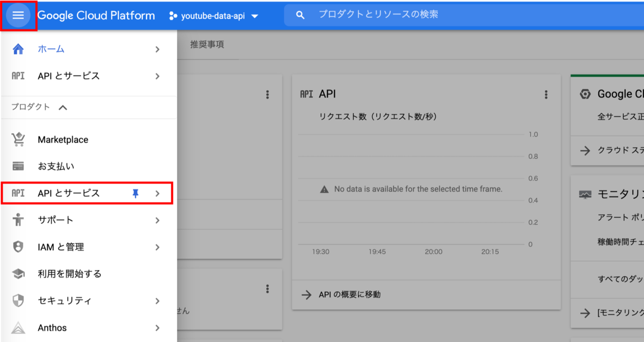Click the Marketplace cart icon

(x=18, y=140)
